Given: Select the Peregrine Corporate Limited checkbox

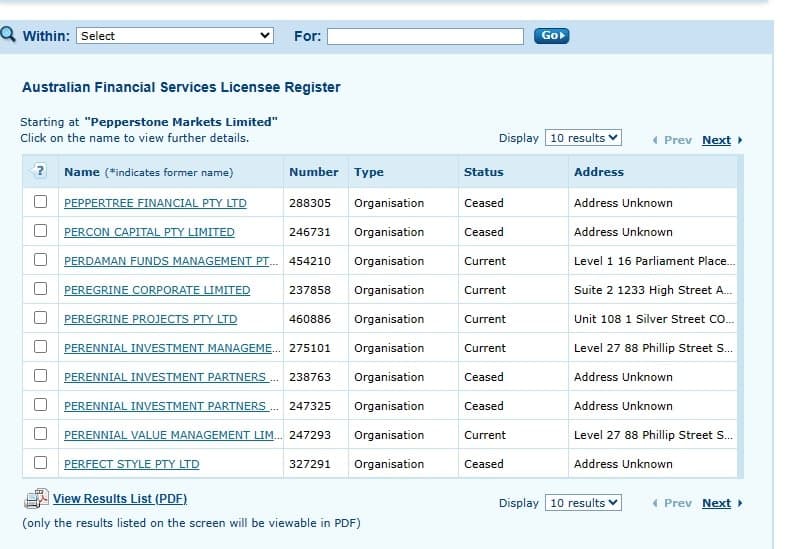Looking at the screenshot, I should point(41,289).
